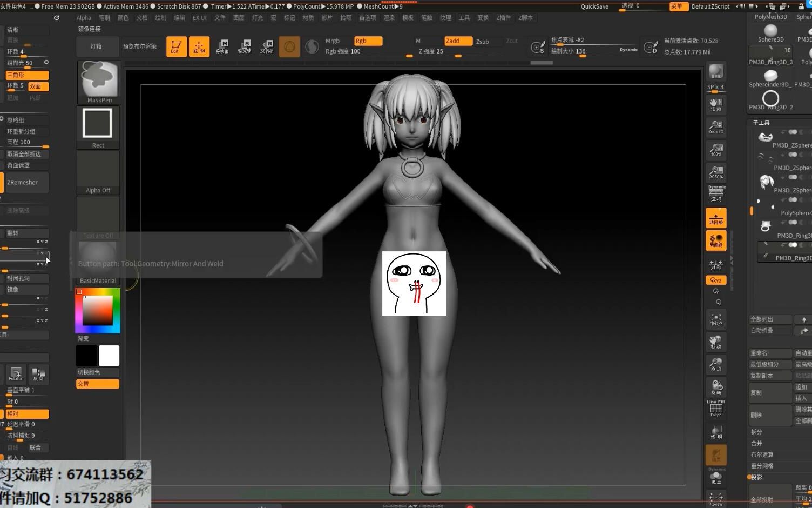Screen dimensions: 812x508
Task: Toggle the 透明 transparency icon
Action: coord(716,432)
